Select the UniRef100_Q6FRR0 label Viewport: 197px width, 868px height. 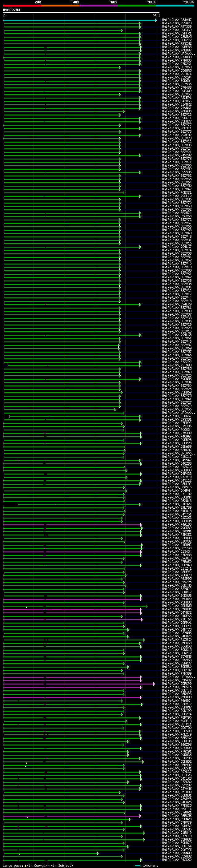pyautogui.click(x=177, y=443)
